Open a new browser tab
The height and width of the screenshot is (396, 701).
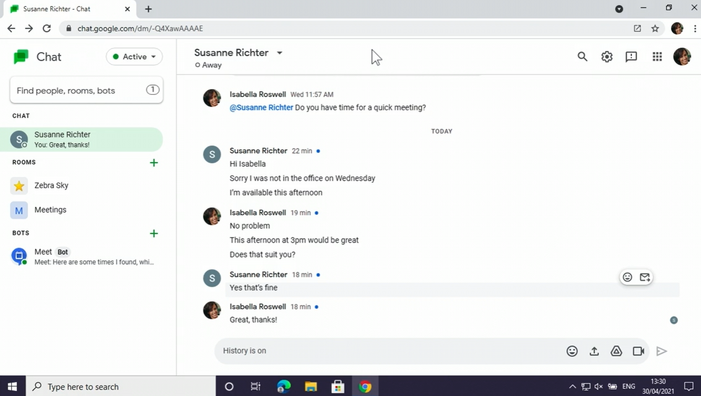148,9
